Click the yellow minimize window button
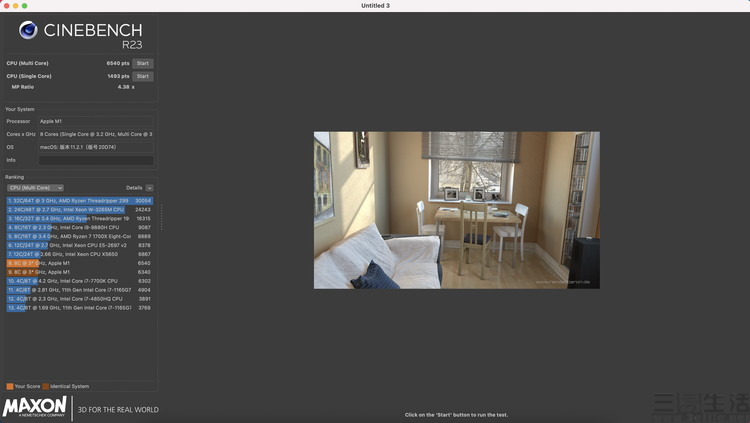The width and height of the screenshot is (750, 423). [15, 6]
